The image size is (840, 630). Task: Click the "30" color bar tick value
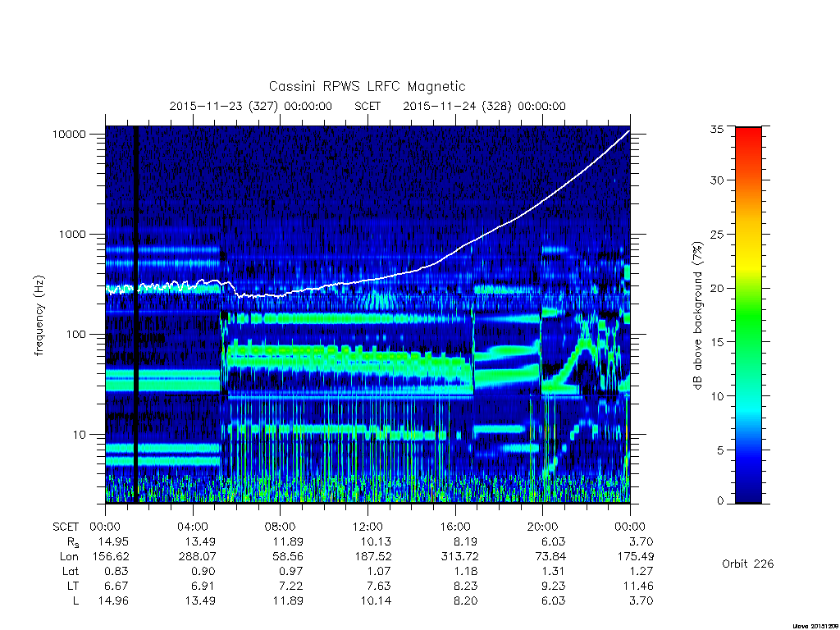click(716, 180)
